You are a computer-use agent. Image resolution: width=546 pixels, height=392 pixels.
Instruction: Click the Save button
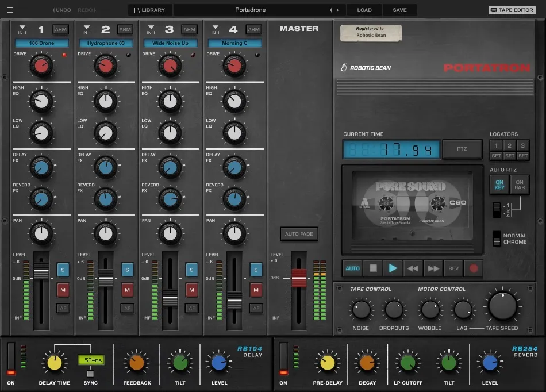pyautogui.click(x=400, y=10)
